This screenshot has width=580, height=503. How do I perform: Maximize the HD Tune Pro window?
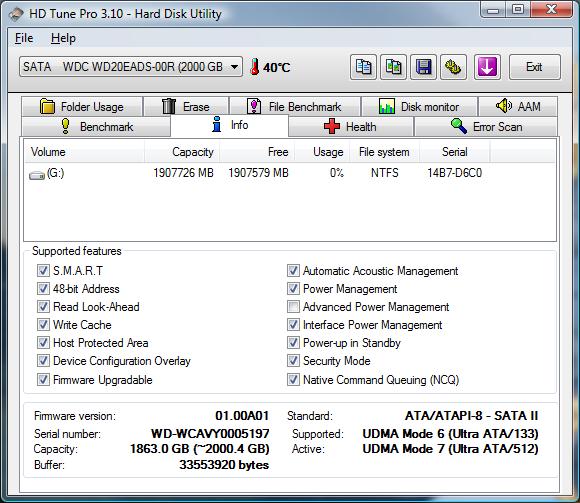pos(518,9)
